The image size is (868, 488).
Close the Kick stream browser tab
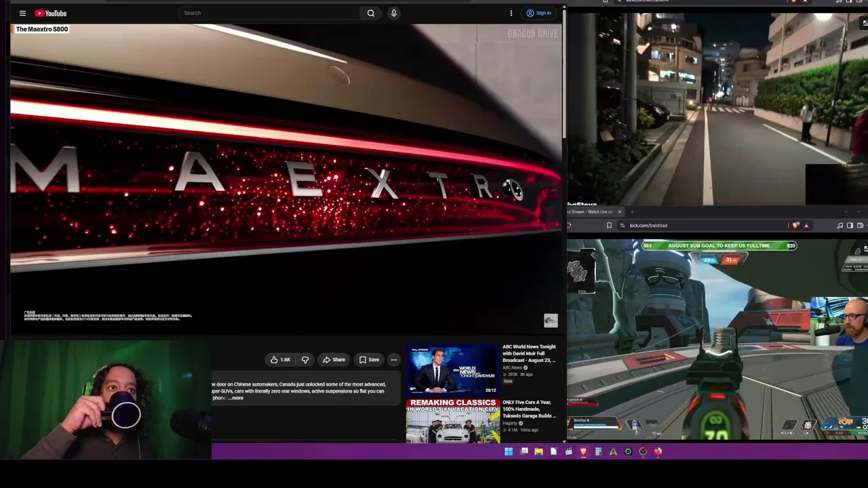pos(619,211)
